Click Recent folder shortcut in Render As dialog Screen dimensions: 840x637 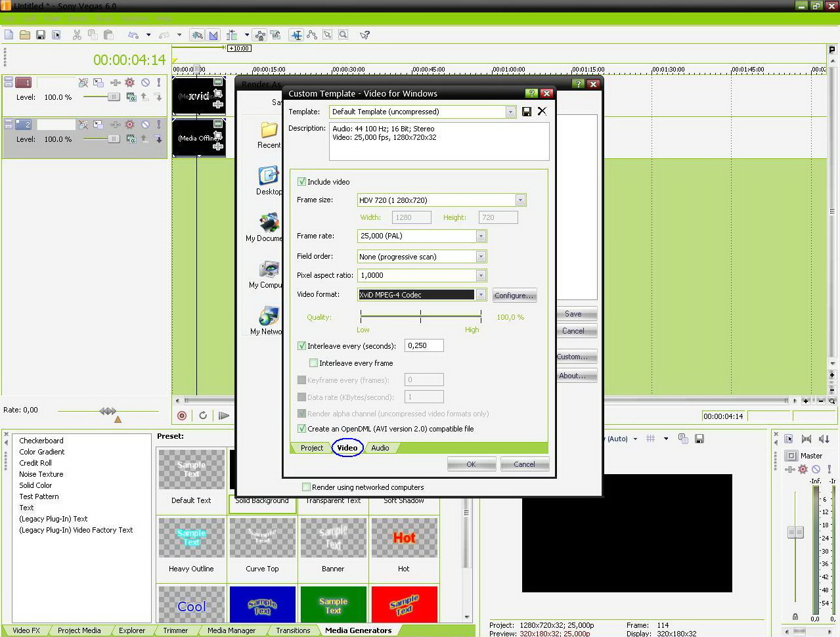click(269, 135)
